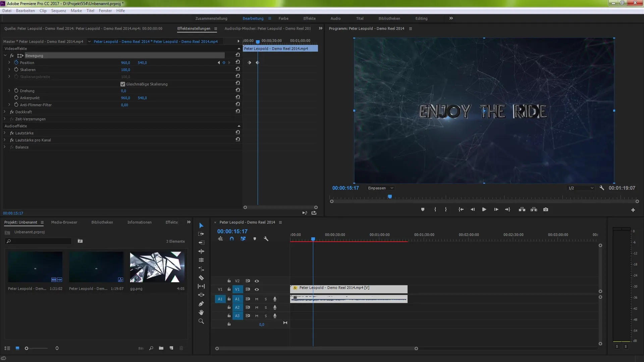Play the program monitor video
Screen dimensions: 644x362
[x=484, y=209]
